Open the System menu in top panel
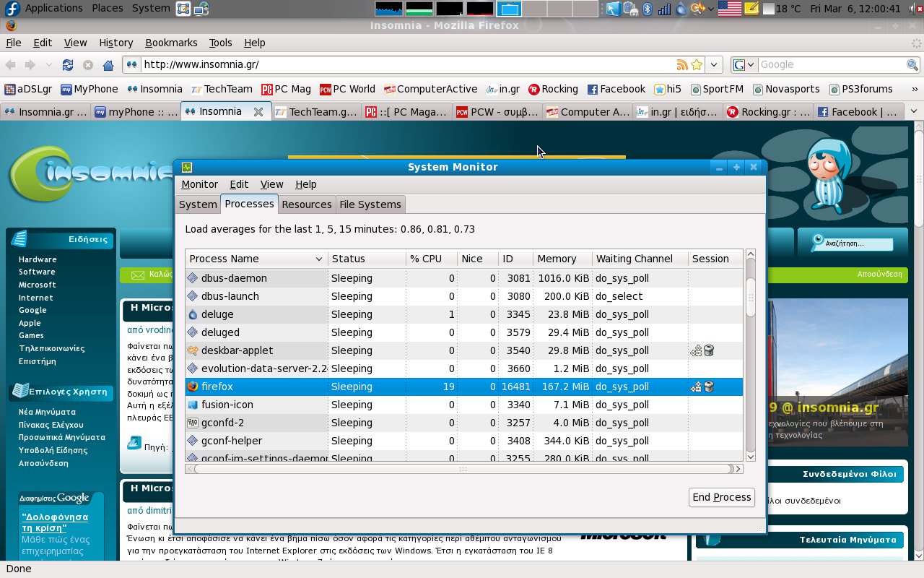The width and height of the screenshot is (924, 578). point(151,8)
